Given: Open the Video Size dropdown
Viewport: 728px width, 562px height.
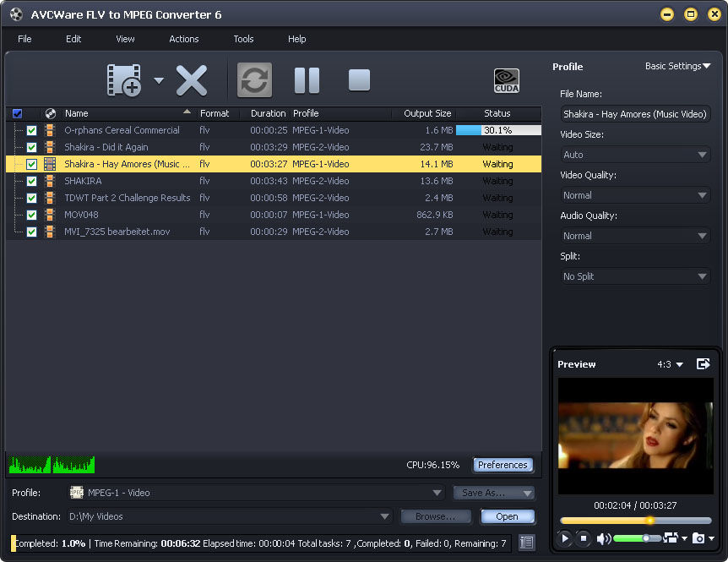Looking at the screenshot, I should pyautogui.click(x=635, y=155).
